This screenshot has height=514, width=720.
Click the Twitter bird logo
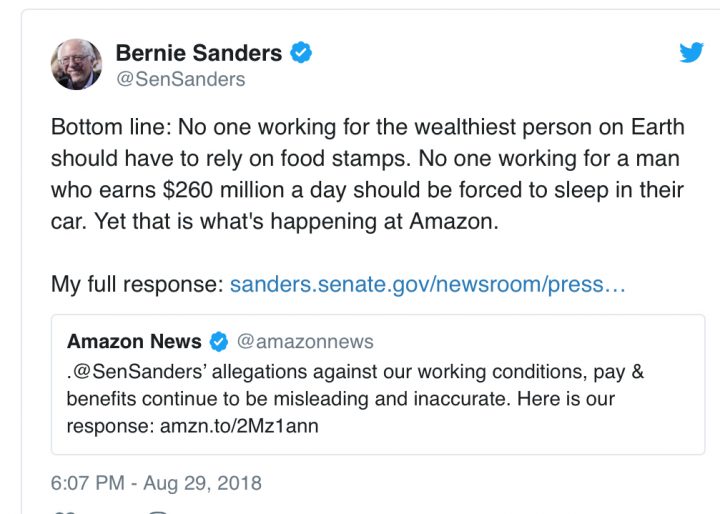691,53
